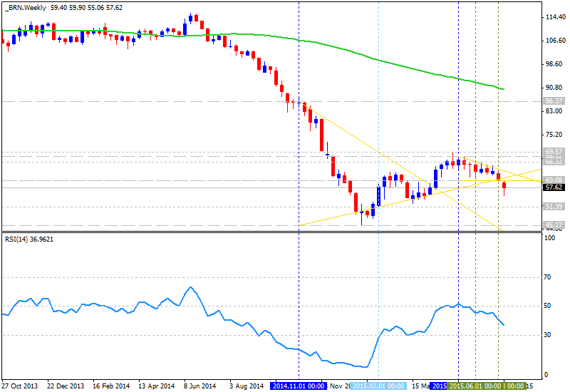This screenshot has height=392, width=570.
Task: Click the 13 Apr 2014 date label
Action: point(157,386)
